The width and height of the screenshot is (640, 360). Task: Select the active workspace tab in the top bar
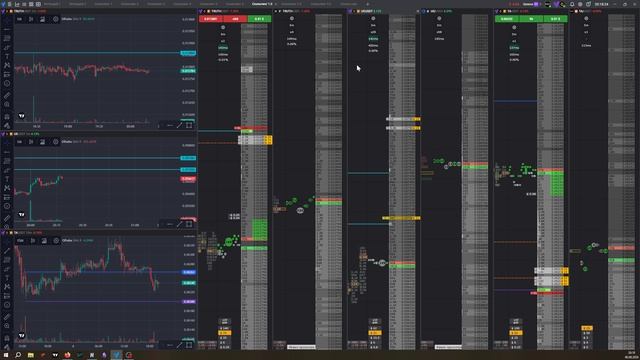coord(262,4)
